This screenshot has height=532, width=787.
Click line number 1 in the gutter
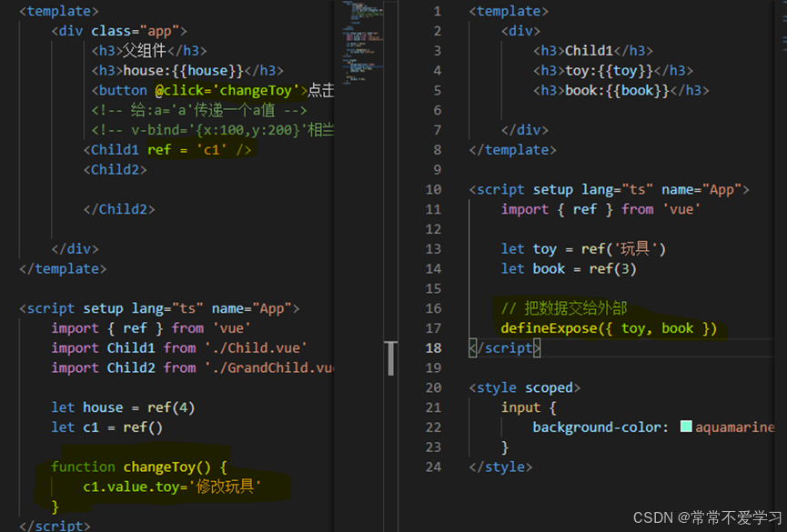437,11
